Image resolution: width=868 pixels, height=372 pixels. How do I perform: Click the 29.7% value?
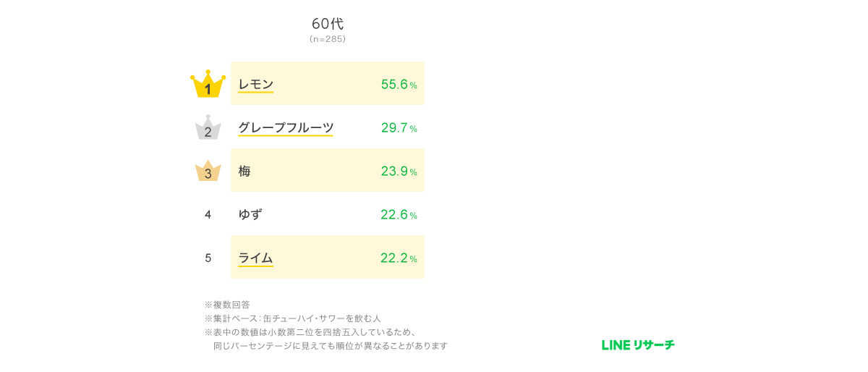coord(399,128)
